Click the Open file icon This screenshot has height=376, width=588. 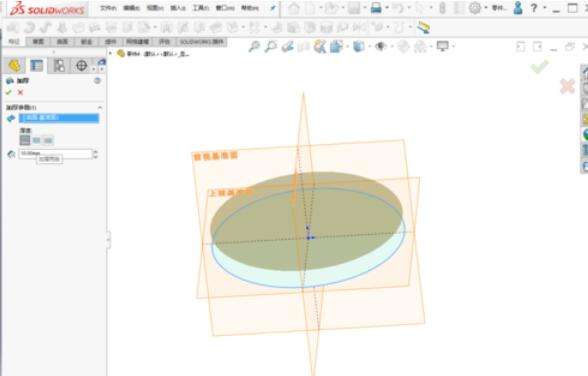pyautogui.click(x=332, y=8)
